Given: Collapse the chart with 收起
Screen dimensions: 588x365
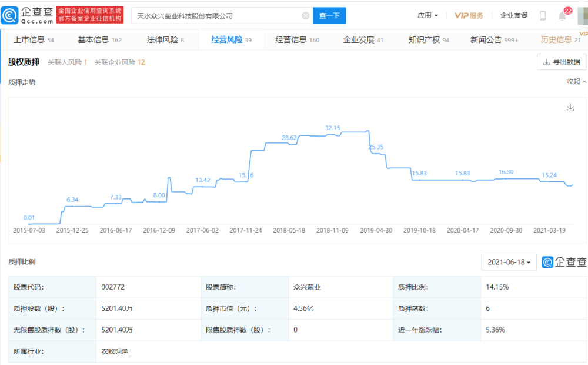Looking at the screenshot, I should coord(576,81).
